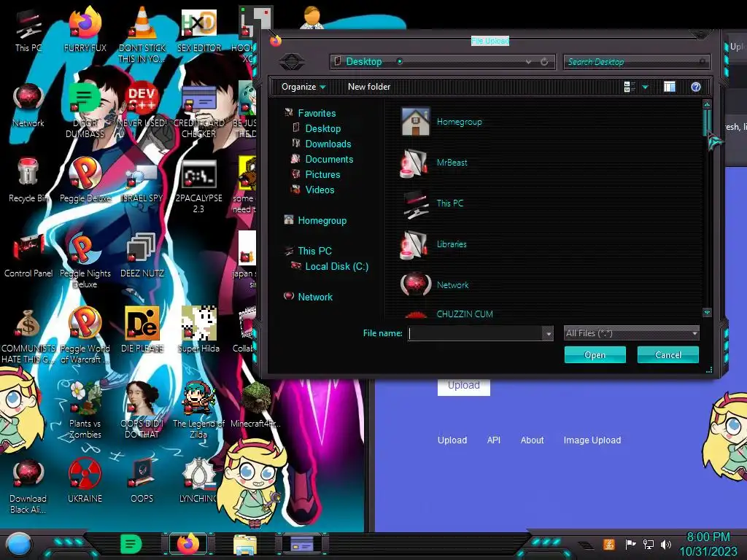Viewport: 747px width, 560px height.
Task: Follow the Image Upload link on webpage
Action: 592,440
